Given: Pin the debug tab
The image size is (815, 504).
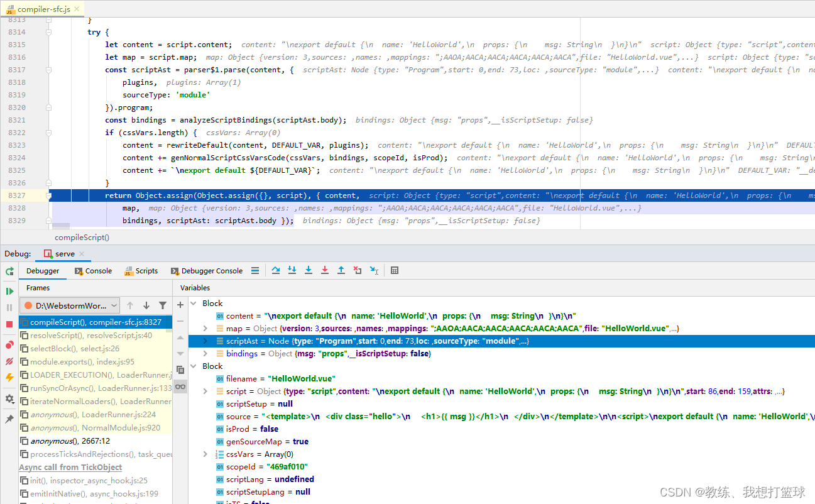Looking at the screenshot, I should pos(9,419).
